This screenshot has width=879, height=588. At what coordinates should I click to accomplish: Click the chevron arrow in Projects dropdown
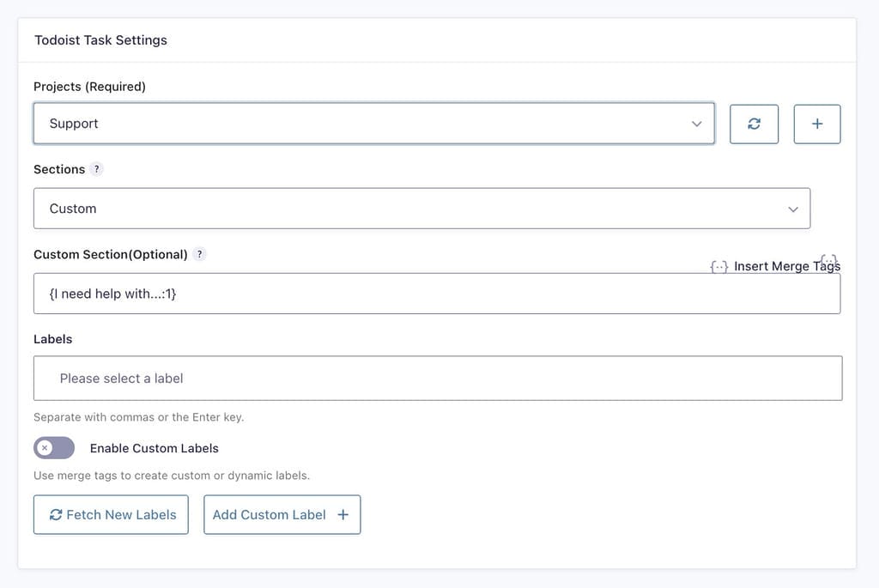click(x=696, y=124)
